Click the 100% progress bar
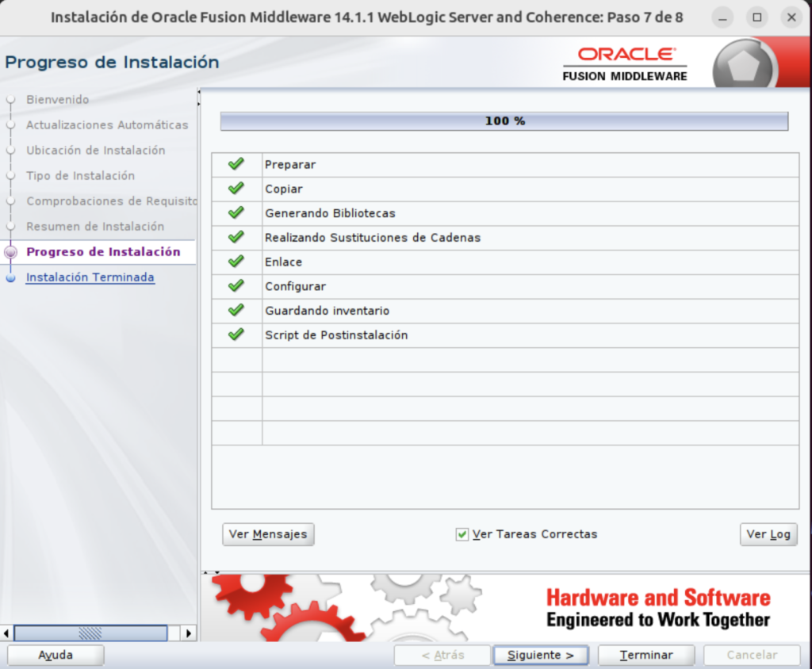Screen dimensions: 812x669 (504, 120)
